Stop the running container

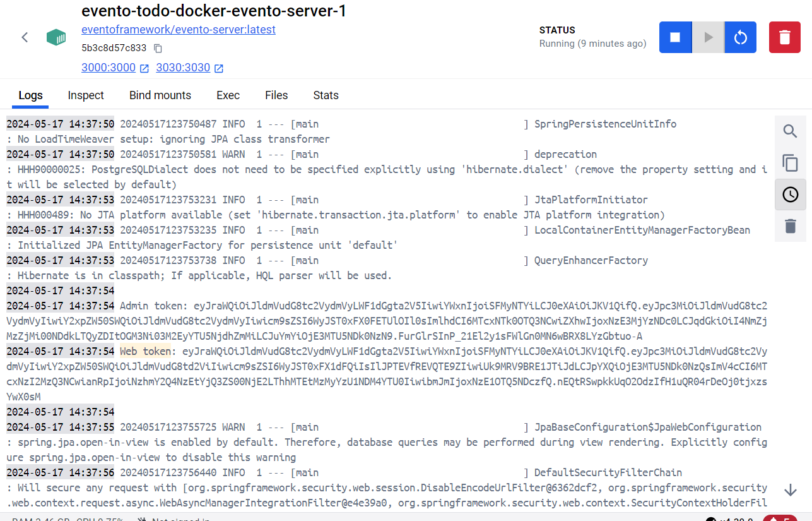click(675, 37)
